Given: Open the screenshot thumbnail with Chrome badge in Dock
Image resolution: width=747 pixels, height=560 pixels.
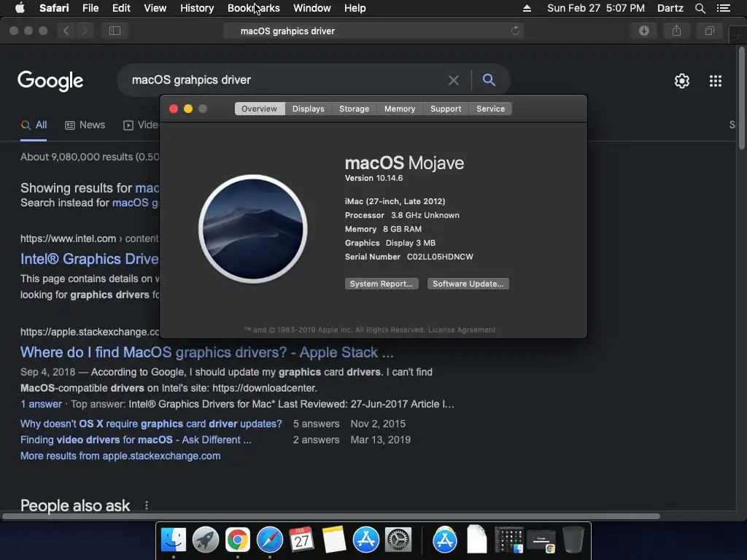Looking at the screenshot, I should point(541,540).
